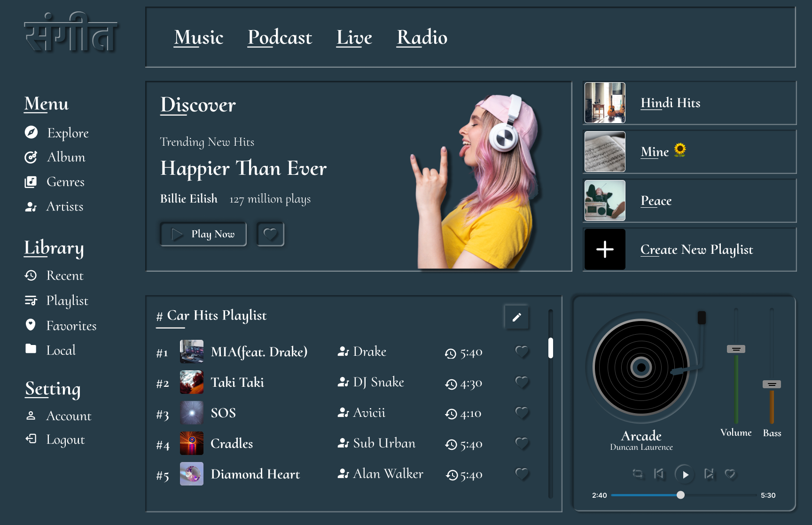
Task: Adjust the Volume slider
Action: point(736,349)
